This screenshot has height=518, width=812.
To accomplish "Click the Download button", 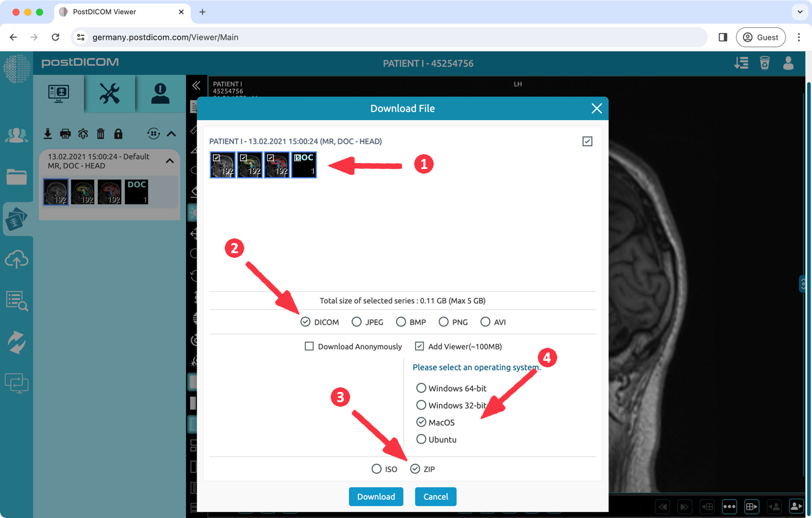I will 376,496.
